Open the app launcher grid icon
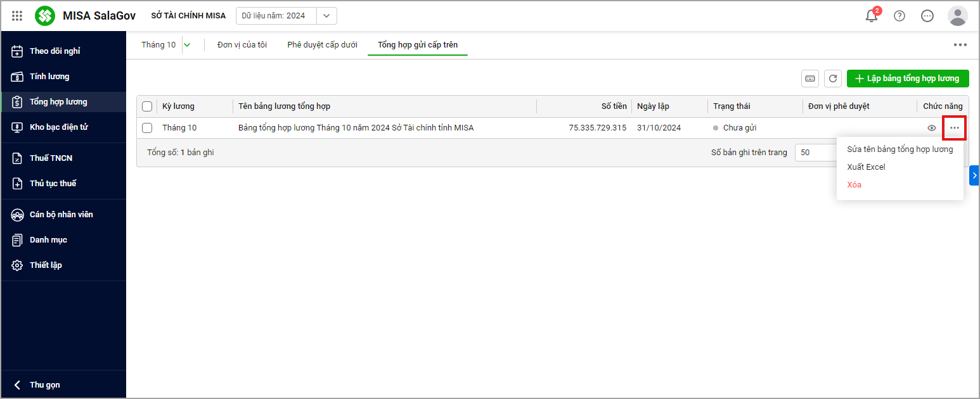The image size is (980, 399). pyautogui.click(x=17, y=16)
